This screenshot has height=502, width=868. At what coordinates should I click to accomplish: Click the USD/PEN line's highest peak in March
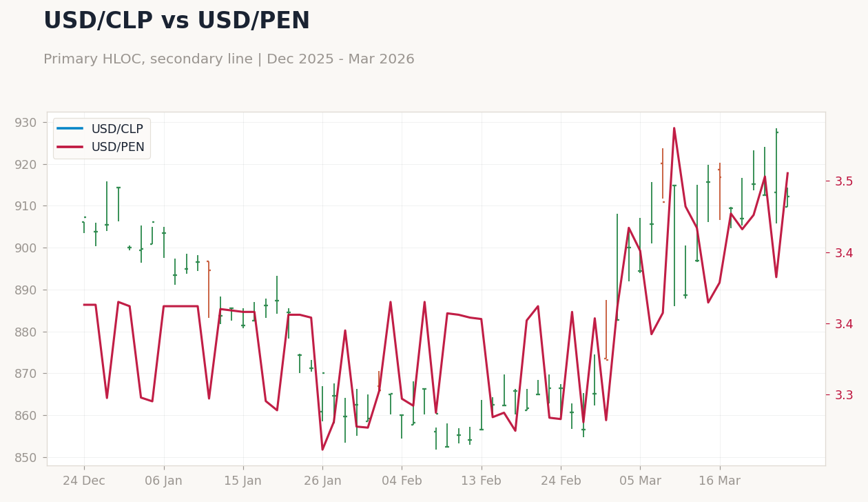[674, 128]
